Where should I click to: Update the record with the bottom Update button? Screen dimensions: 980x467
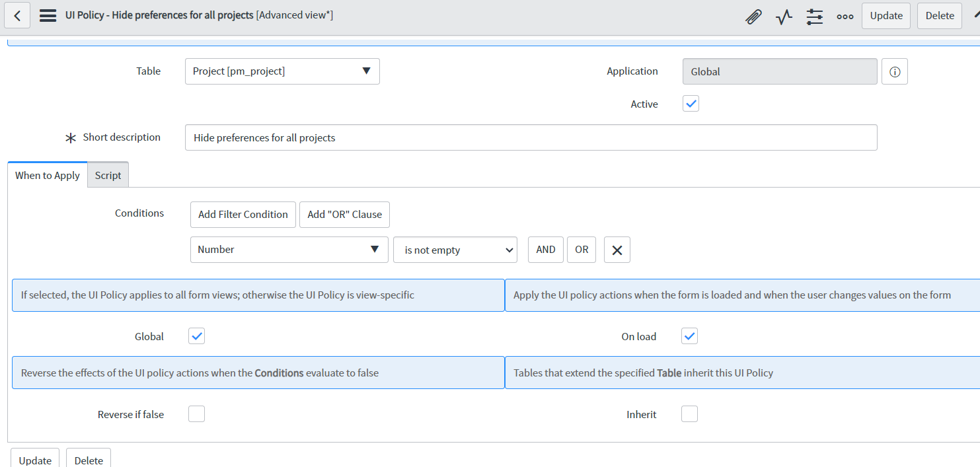[x=34, y=460]
